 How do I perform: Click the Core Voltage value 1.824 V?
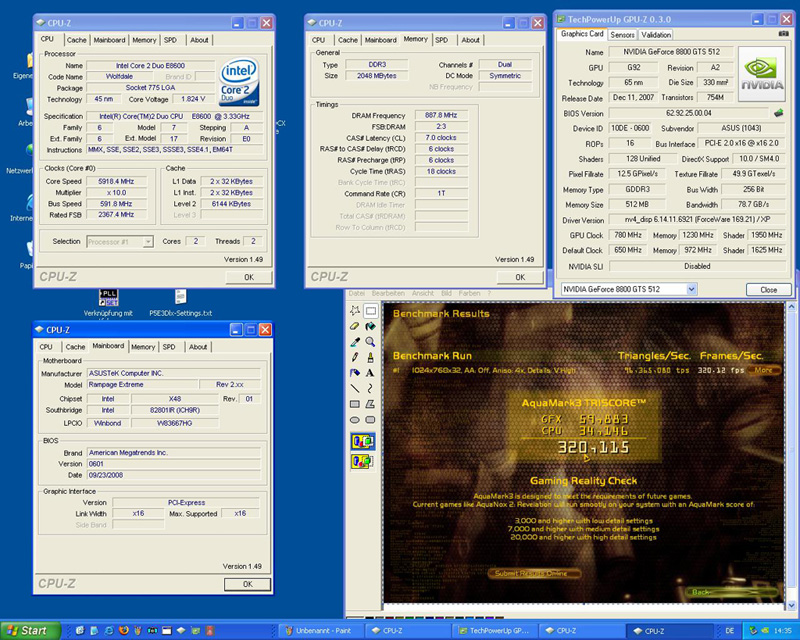[193, 99]
